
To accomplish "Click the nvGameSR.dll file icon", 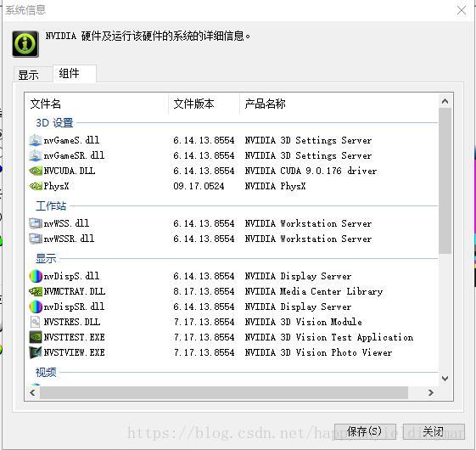I will pos(36,155).
